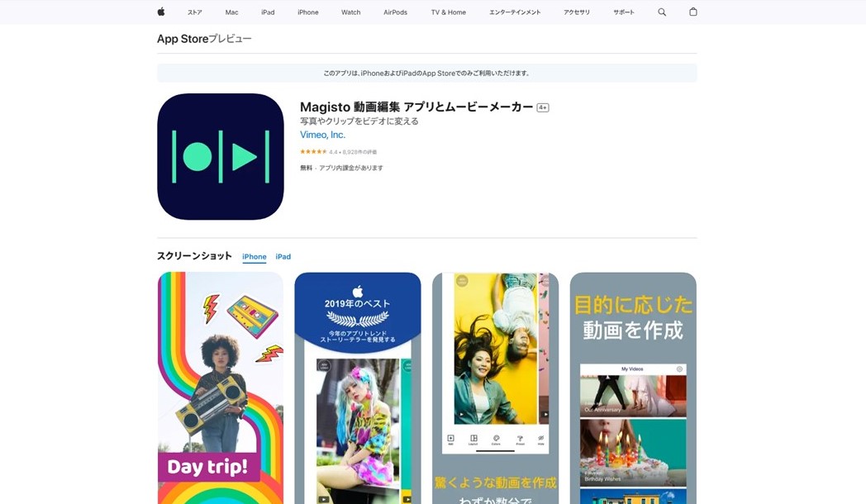Open the Watch navigation item
866x504 pixels.
pos(351,12)
